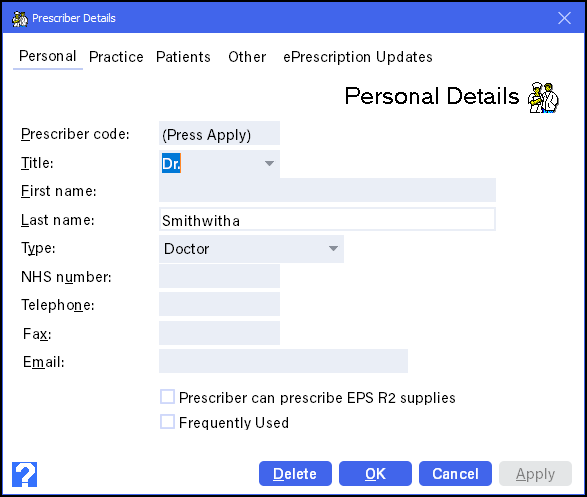Click into the Email input field
Image resolution: width=587 pixels, height=497 pixels.
283,361
